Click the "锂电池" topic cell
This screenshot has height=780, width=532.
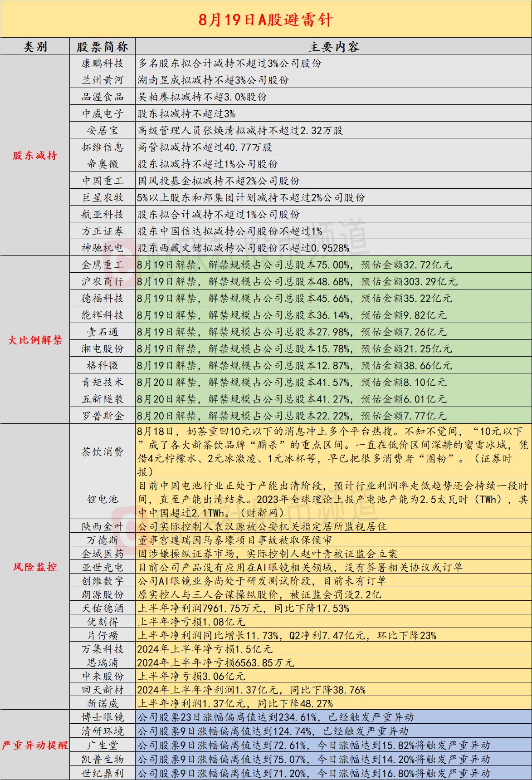click(102, 499)
